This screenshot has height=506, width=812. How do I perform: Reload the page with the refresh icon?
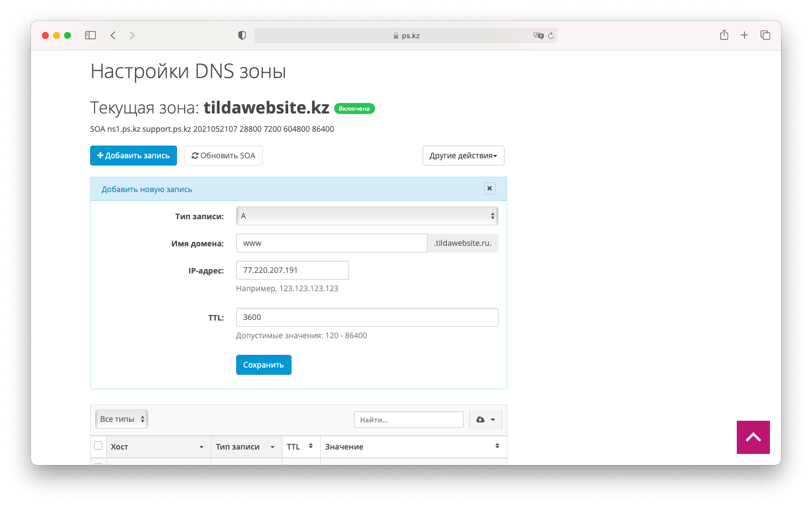pos(551,35)
